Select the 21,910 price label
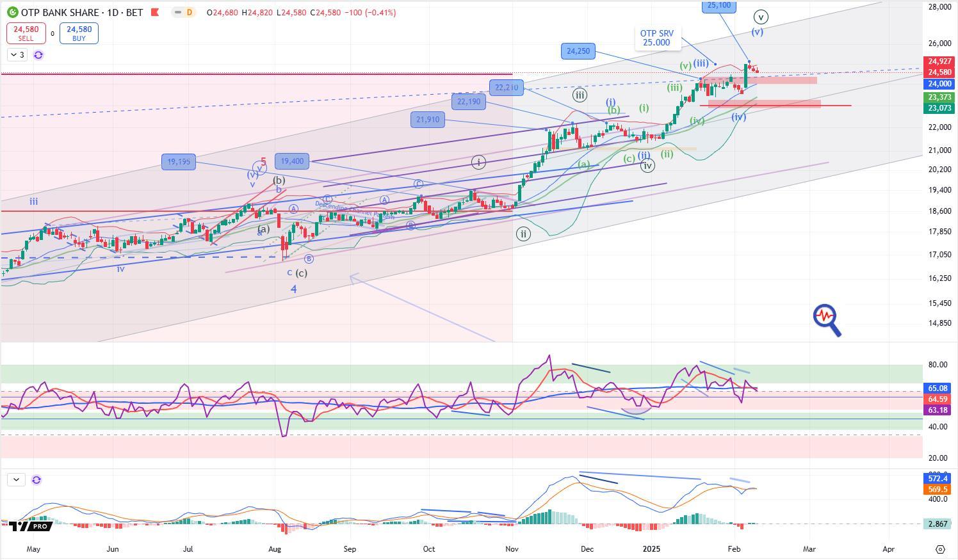 428,119
